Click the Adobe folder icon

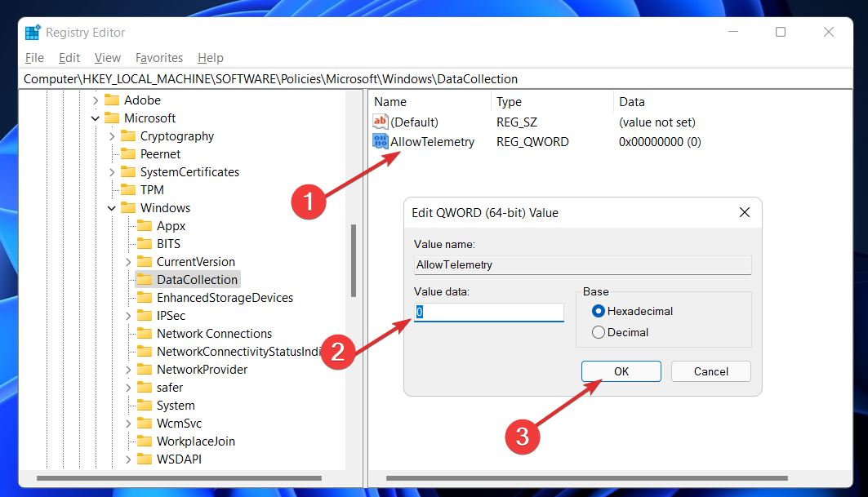coord(112,100)
